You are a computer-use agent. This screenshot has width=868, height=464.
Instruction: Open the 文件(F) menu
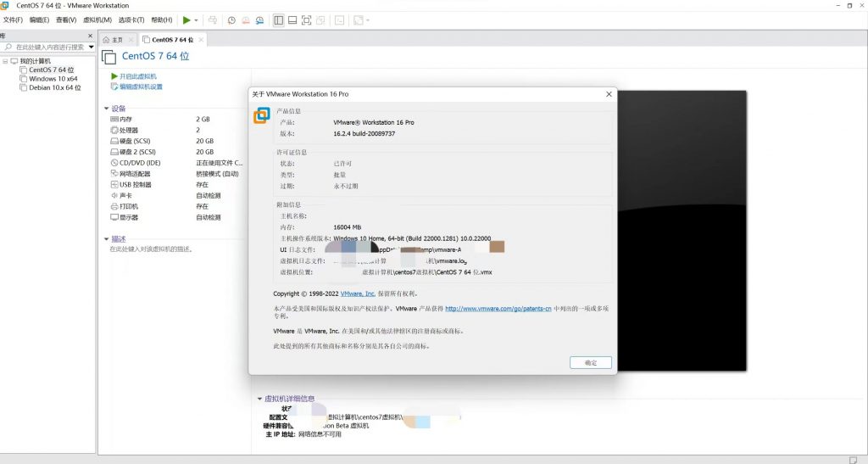13,20
